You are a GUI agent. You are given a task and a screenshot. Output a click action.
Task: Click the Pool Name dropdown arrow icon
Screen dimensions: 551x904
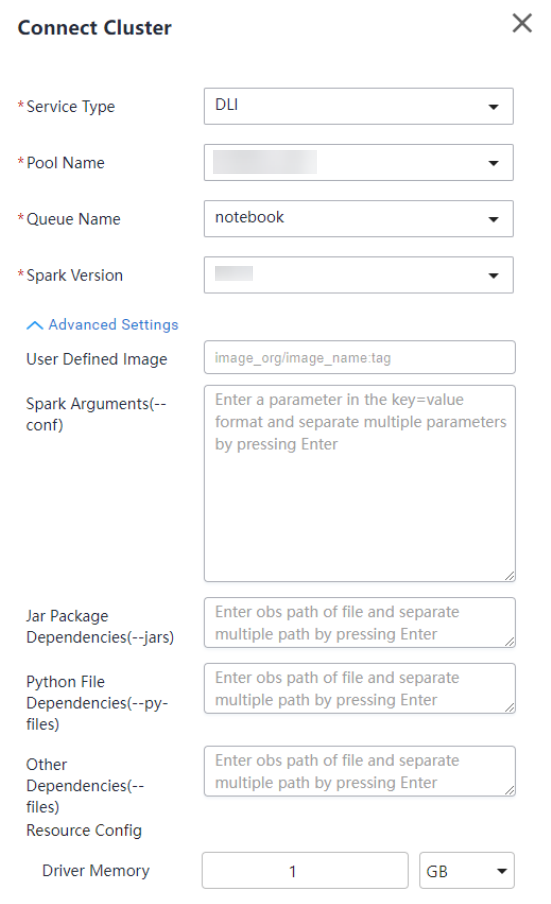(x=493, y=163)
